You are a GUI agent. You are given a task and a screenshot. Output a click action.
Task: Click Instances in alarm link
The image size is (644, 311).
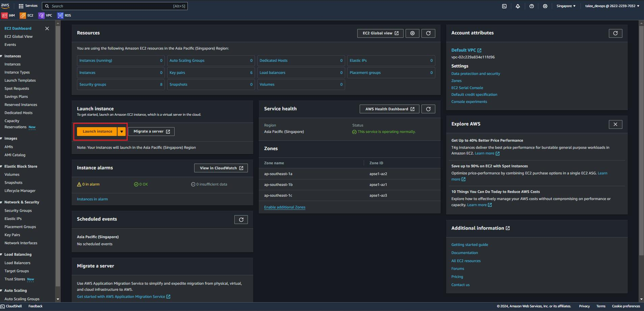click(92, 199)
